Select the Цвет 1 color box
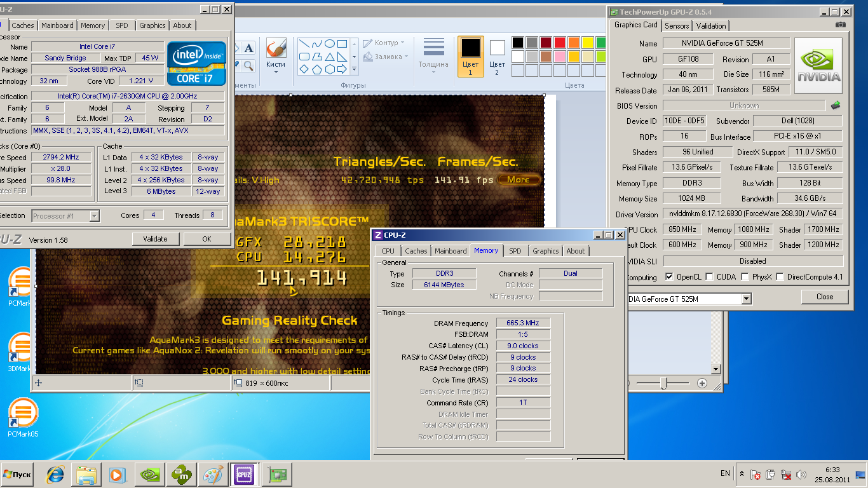This screenshot has width=868, height=488. click(x=471, y=57)
